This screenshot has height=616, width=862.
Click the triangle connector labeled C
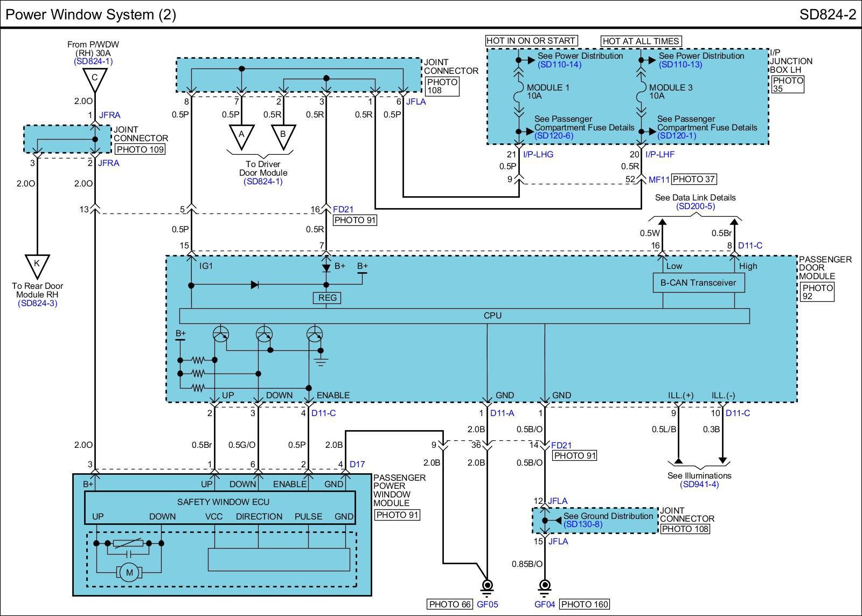pos(94,78)
